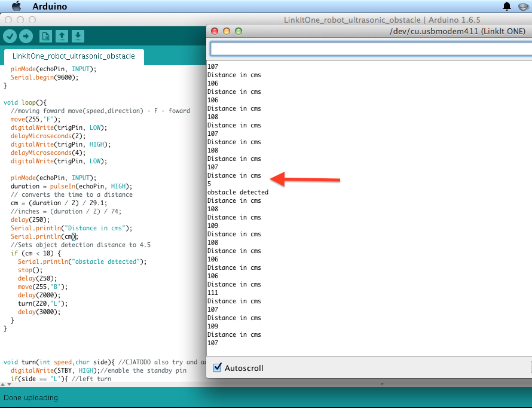Click the Serial.println(cm); line
This screenshot has height=408, width=532.
point(44,236)
